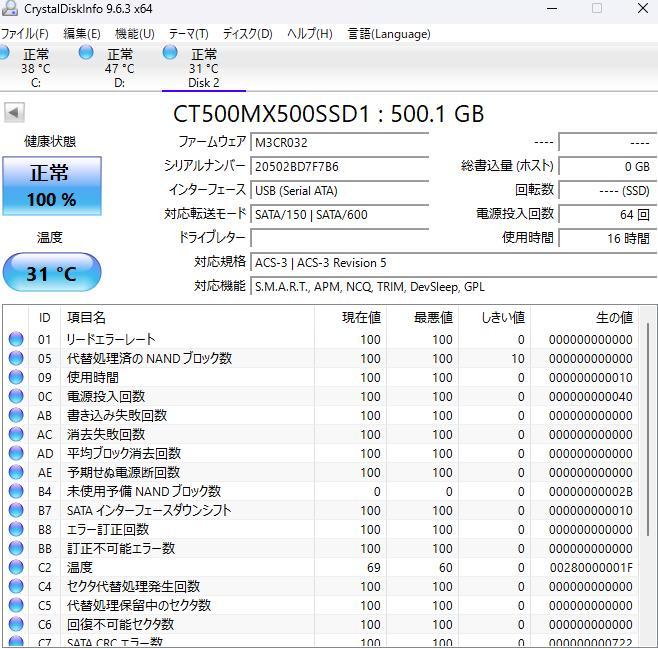Click the 対応規格 field ACS-3 Revision 5
The width and height of the screenshot is (658, 649).
coord(454,262)
